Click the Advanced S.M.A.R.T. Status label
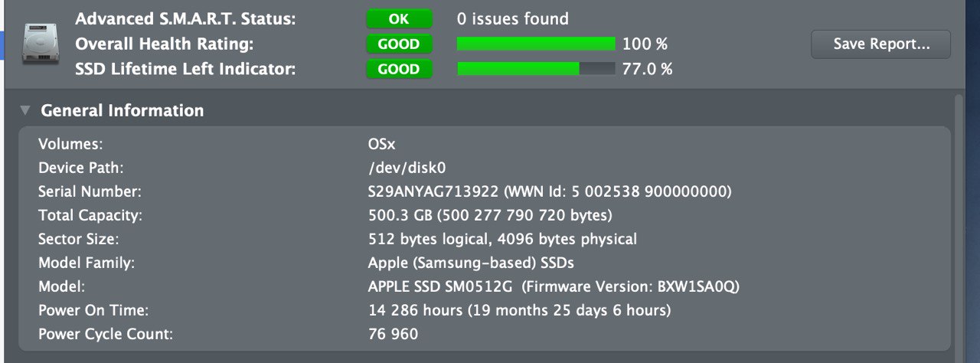The width and height of the screenshot is (980, 363). click(x=186, y=18)
